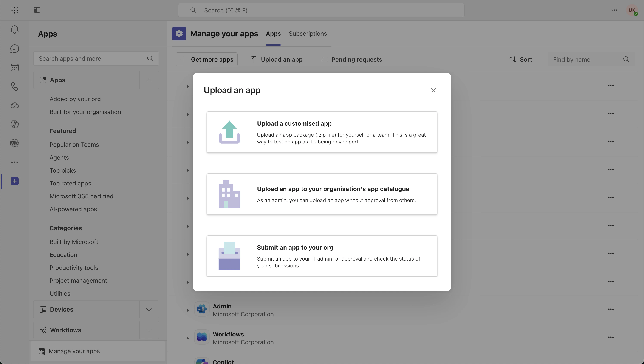Screen dimensions: 644x364
Task: Open the Admin gear icon in the rail
Action: click(14, 143)
